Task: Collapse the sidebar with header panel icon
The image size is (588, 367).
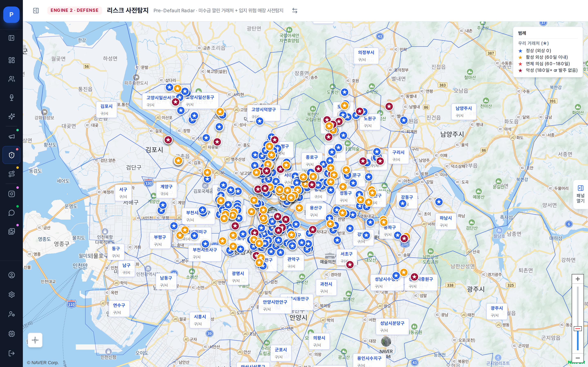Action: pyautogui.click(x=36, y=10)
